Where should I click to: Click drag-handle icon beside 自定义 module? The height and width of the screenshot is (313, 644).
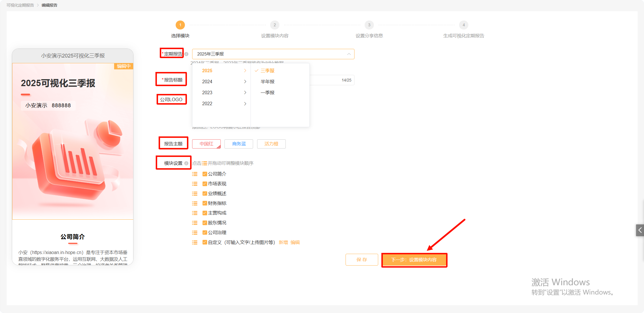tap(195, 242)
